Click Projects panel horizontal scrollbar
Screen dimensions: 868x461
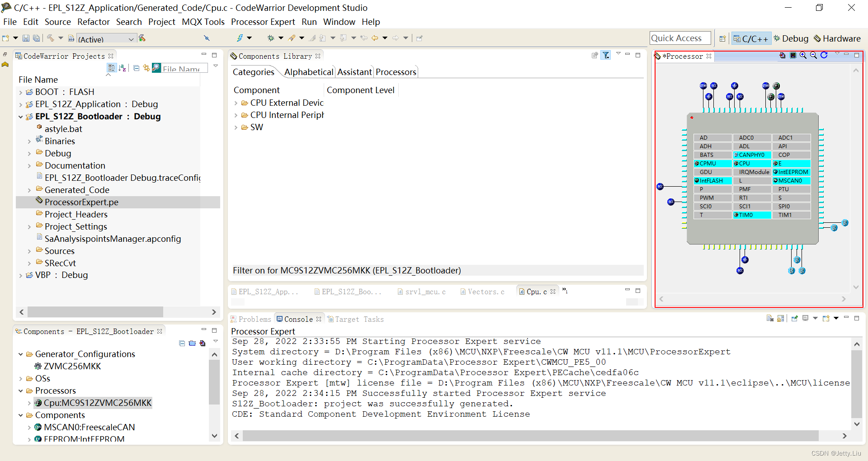pos(95,312)
